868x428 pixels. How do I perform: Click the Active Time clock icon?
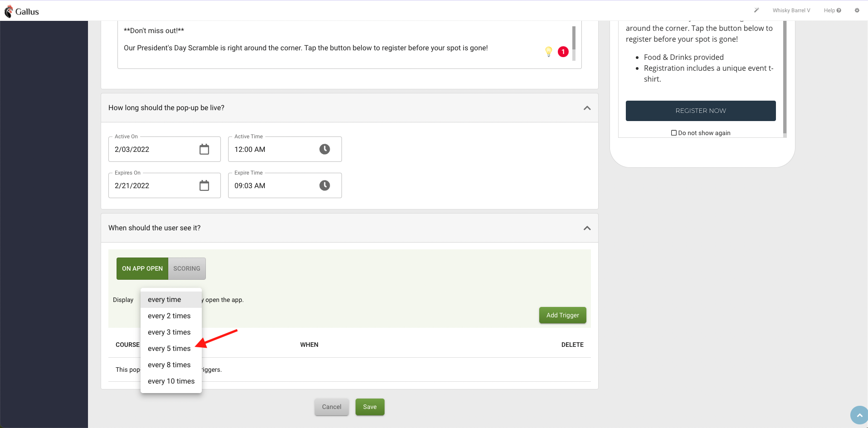click(324, 149)
